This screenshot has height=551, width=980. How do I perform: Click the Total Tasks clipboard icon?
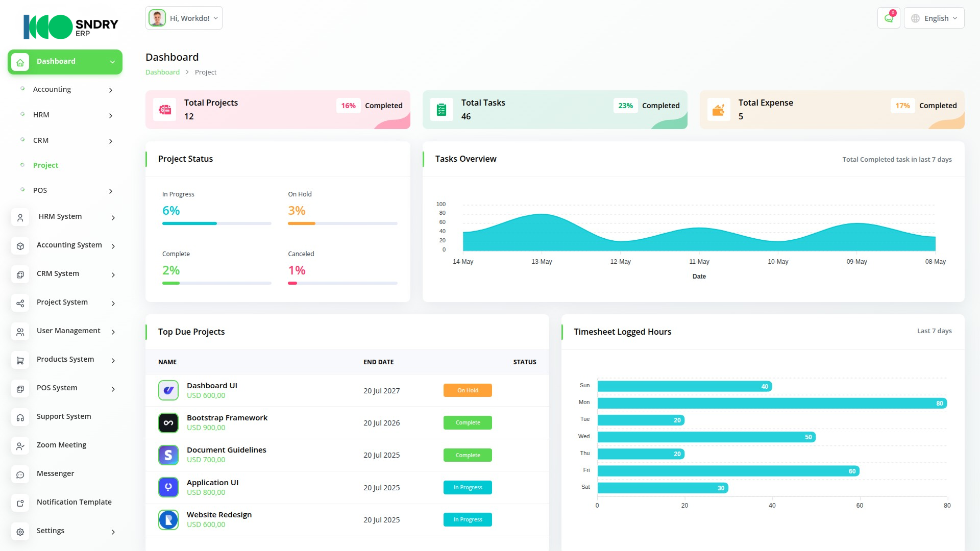pyautogui.click(x=442, y=109)
